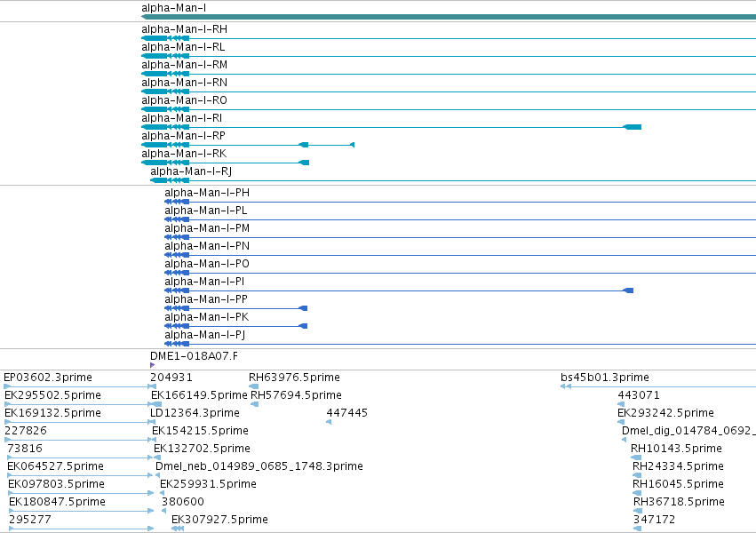Screen dimensions: 756x533
Task: Select the alpha-Man-I-PI protein label
Action: tap(204, 282)
